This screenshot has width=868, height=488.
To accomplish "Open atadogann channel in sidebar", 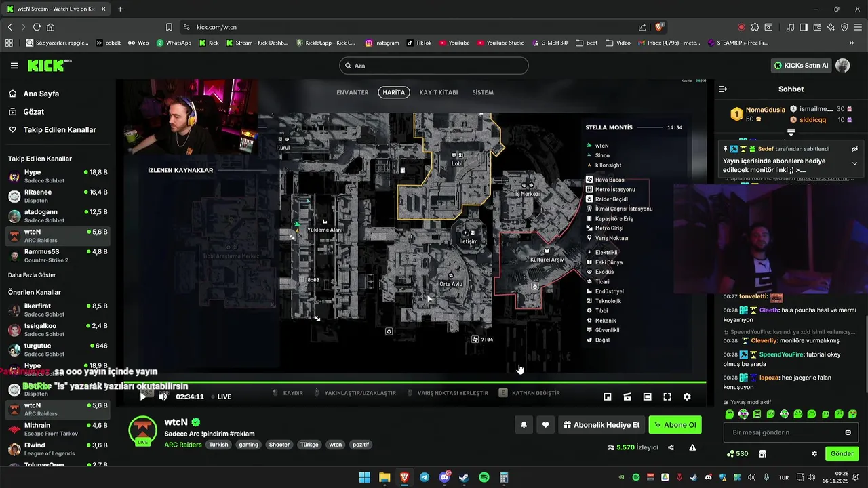I will 58,216.
